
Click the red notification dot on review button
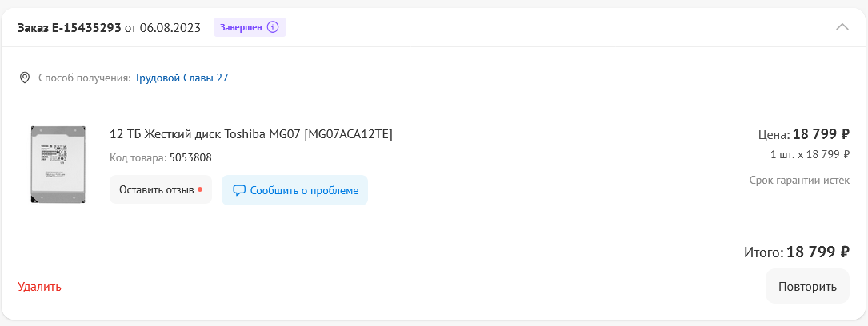coord(200,189)
